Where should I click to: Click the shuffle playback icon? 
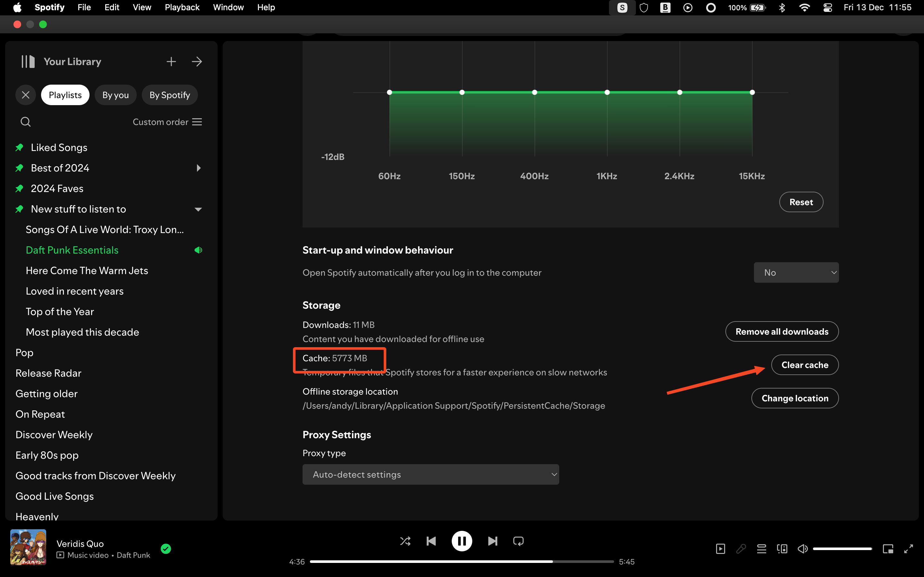tap(405, 541)
